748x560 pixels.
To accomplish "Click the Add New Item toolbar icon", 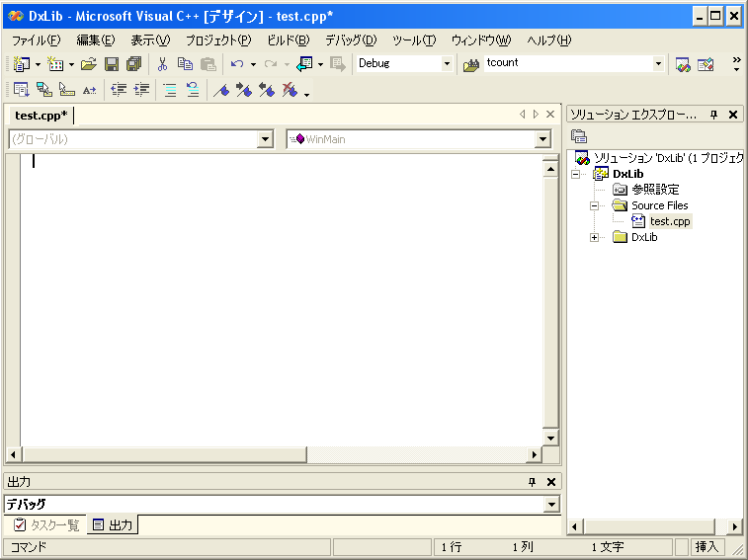I will 55,63.
